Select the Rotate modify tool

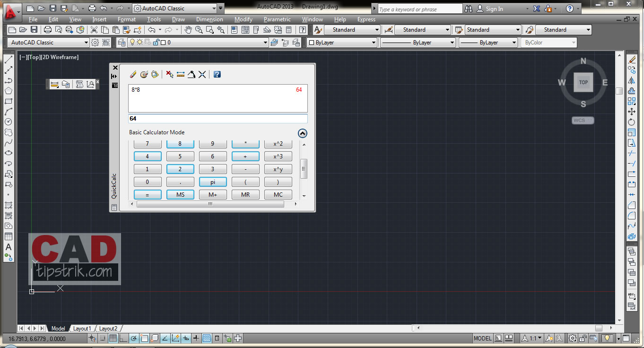(632, 122)
